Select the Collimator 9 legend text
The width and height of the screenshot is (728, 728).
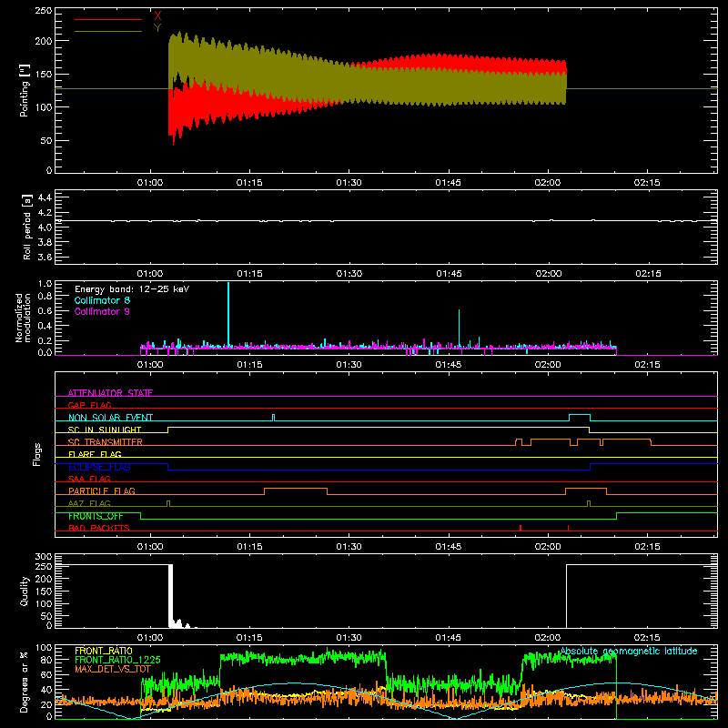(102, 311)
